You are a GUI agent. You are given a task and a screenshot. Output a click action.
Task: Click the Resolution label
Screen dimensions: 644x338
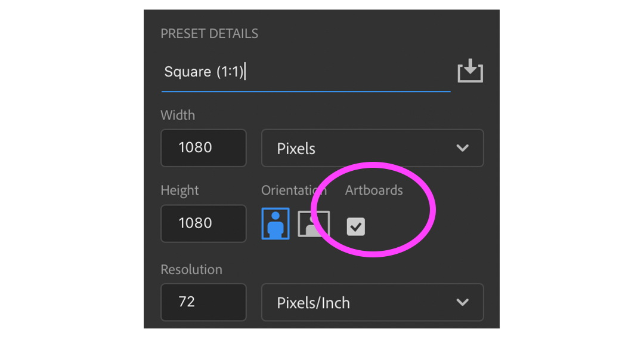pyautogui.click(x=191, y=269)
